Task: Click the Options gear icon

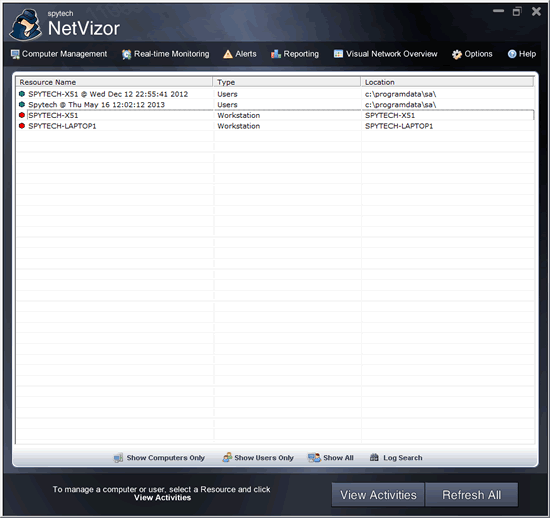Action: [457, 54]
